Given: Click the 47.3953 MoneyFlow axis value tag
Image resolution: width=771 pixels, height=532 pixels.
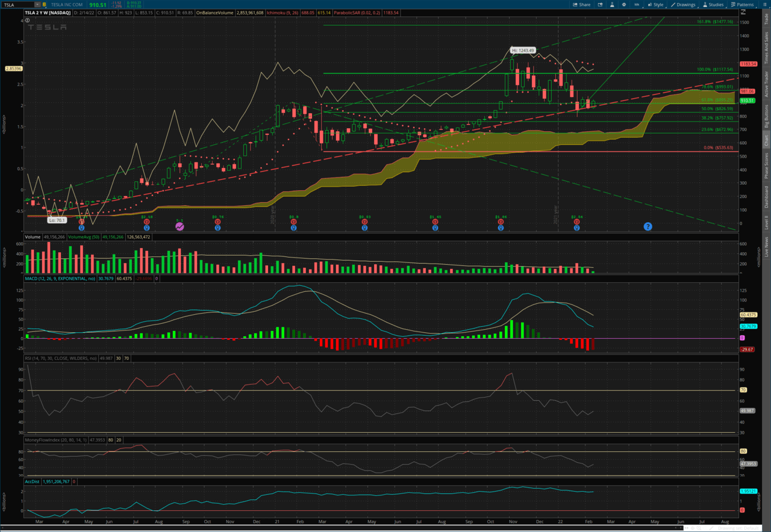Looking at the screenshot, I should [748, 464].
